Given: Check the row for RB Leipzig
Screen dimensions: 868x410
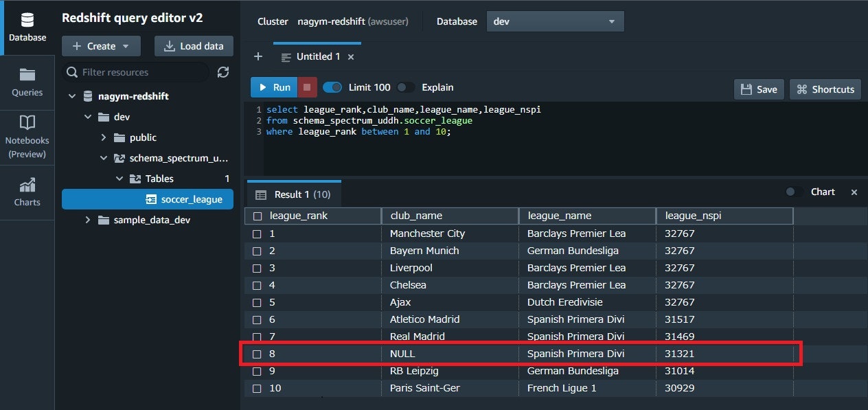Looking at the screenshot, I should (x=257, y=371).
